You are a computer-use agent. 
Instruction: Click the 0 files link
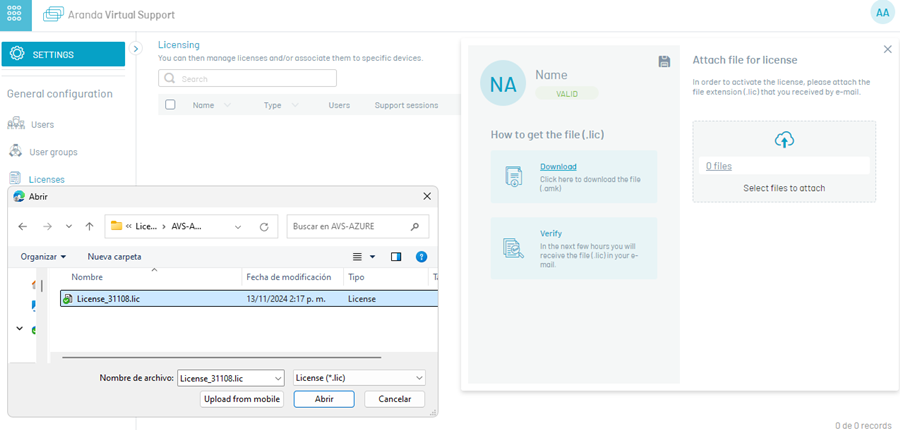pyautogui.click(x=719, y=166)
